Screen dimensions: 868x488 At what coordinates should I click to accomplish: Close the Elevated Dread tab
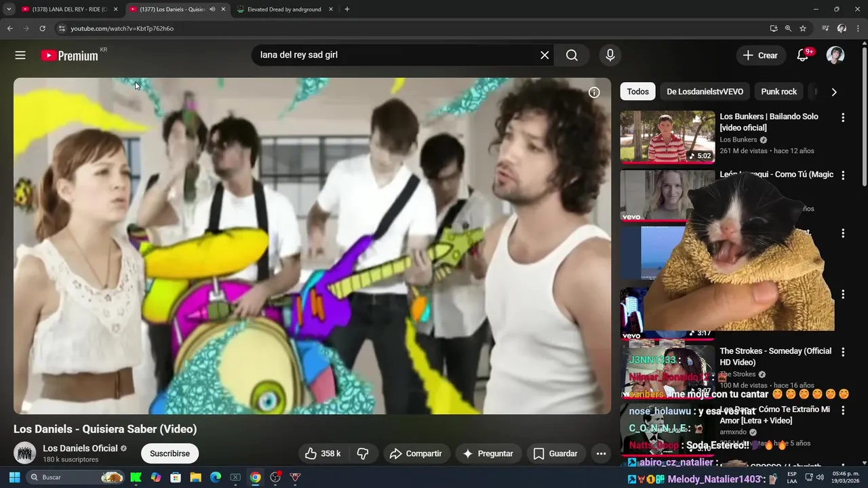tap(331, 9)
